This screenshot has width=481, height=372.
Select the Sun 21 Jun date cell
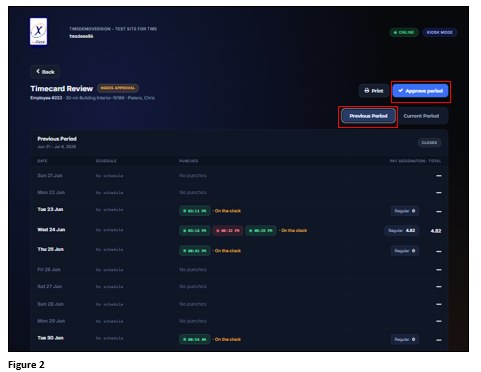[50, 175]
